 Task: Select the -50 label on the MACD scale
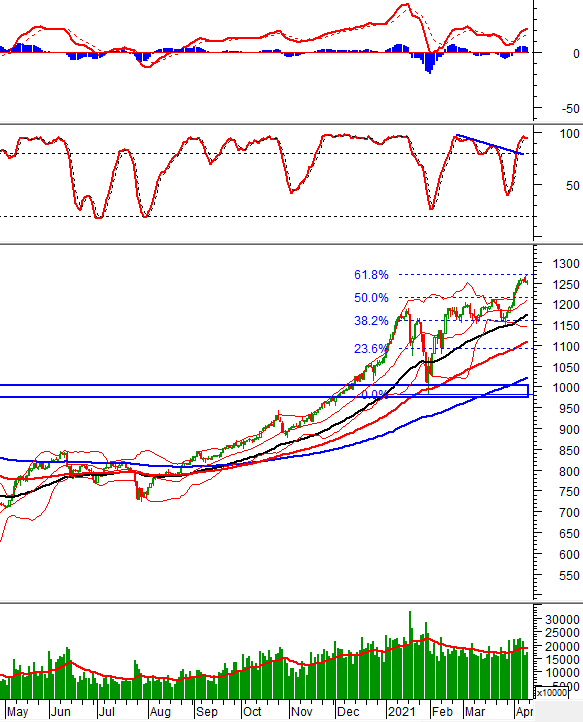[570, 109]
